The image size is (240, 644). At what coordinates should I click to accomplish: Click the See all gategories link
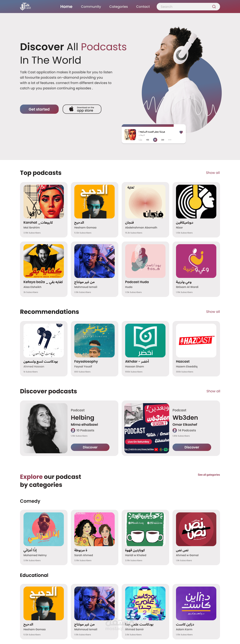tap(209, 475)
